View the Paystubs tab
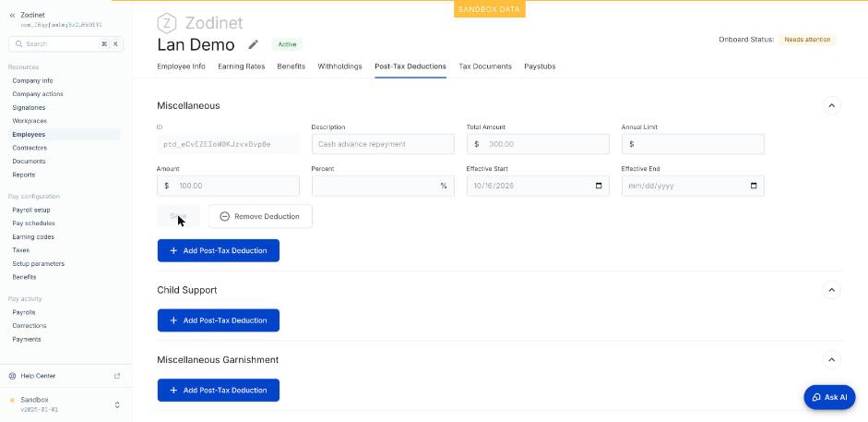This screenshot has width=868, height=422. (540, 66)
